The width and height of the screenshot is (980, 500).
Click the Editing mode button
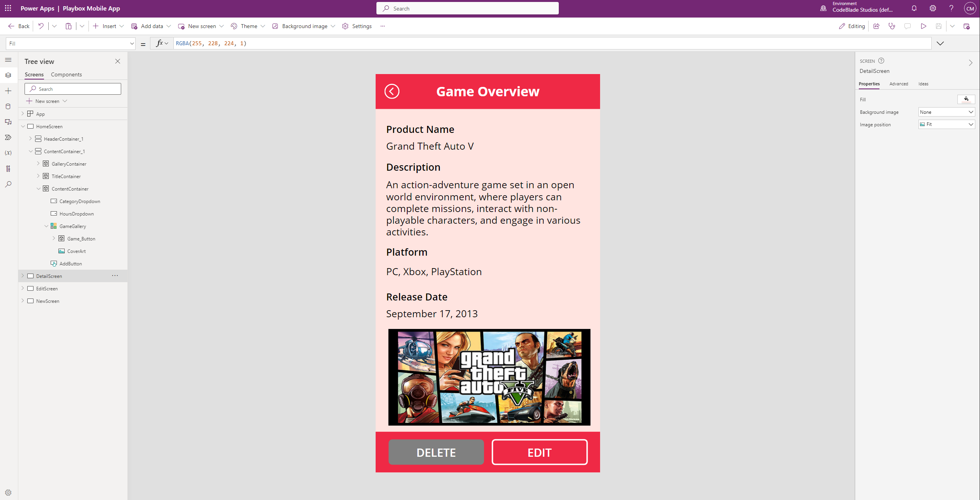pyautogui.click(x=852, y=26)
